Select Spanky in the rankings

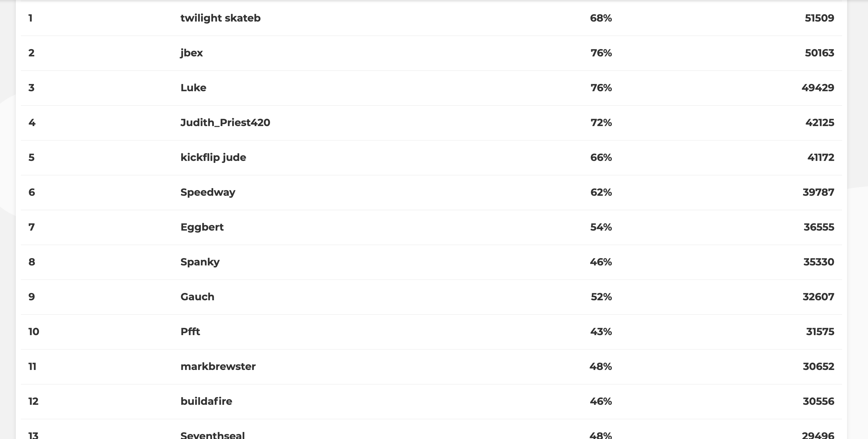pyautogui.click(x=200, y=262)
